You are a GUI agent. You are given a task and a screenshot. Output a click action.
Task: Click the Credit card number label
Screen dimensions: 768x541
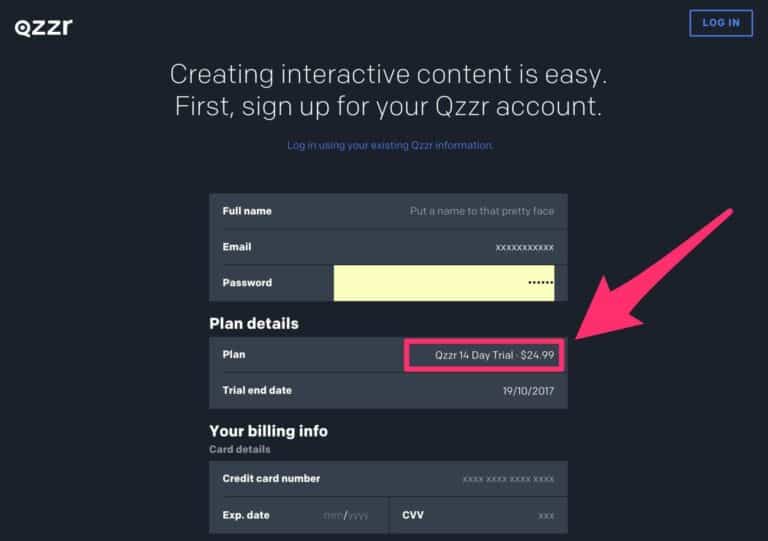271,479
